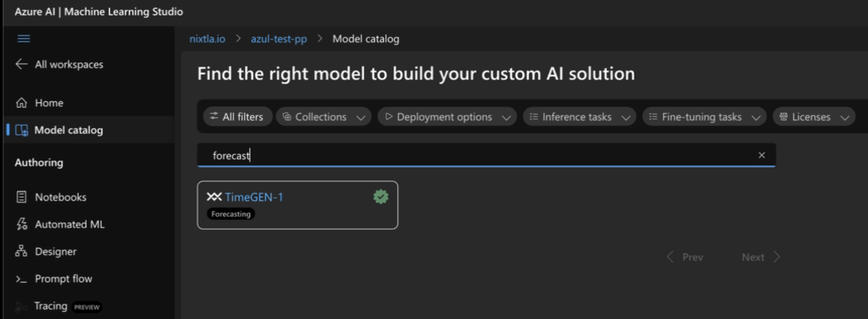Open the TimeGEN-1 model link
The image size is (868, 319).
(x=254, y=197)
